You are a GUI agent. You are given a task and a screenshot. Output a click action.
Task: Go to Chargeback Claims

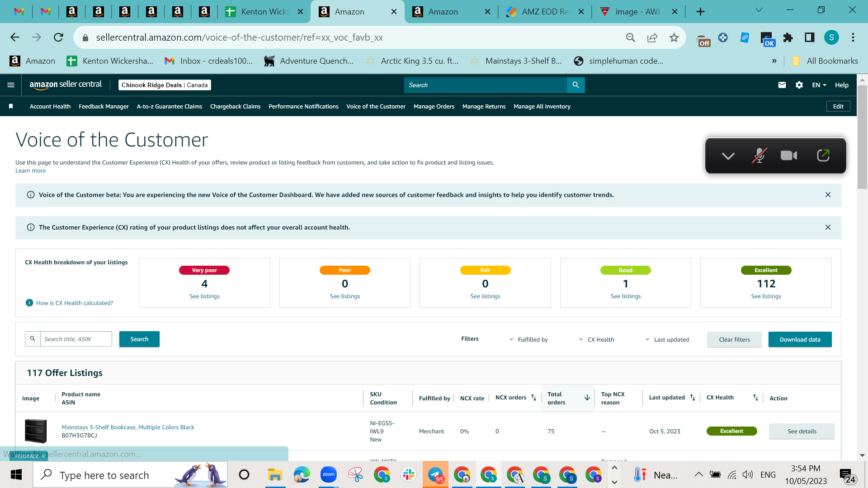coord(235,106)
